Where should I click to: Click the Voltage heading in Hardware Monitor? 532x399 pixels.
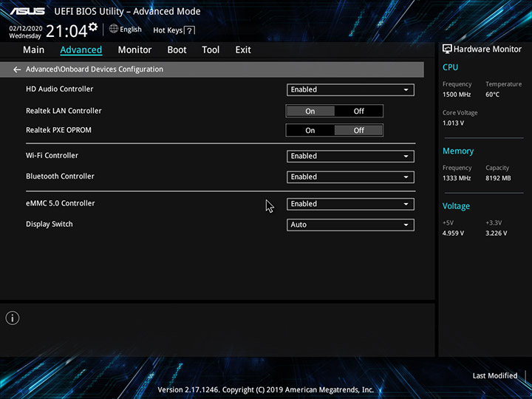456,206
